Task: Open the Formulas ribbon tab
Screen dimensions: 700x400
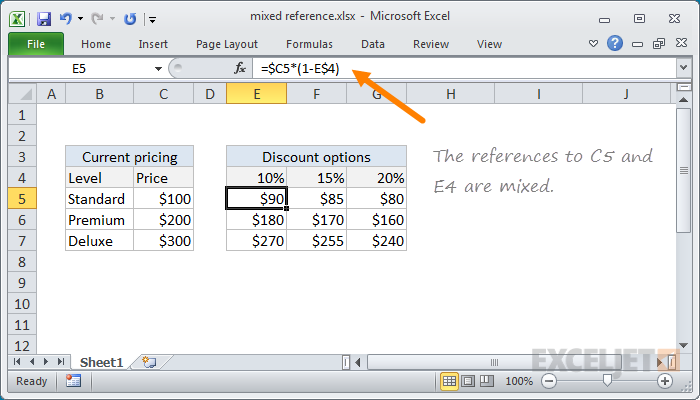Action: [x=309, y=44]
